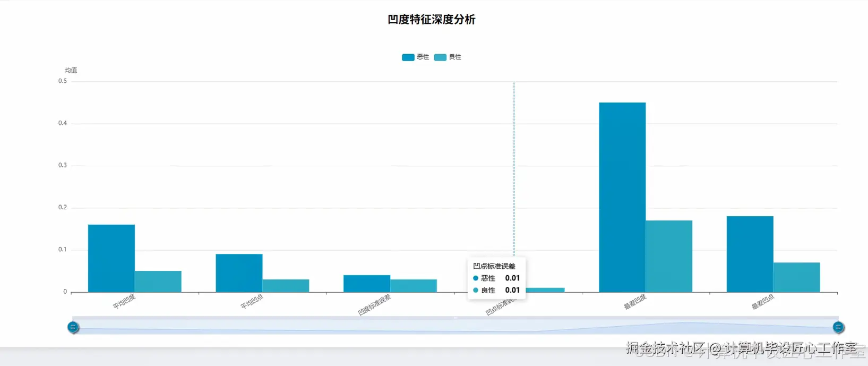Screen dimensions: 868x366
Task: Click the 0.5 y-axis tick label
Action: [x=63, y=81]
